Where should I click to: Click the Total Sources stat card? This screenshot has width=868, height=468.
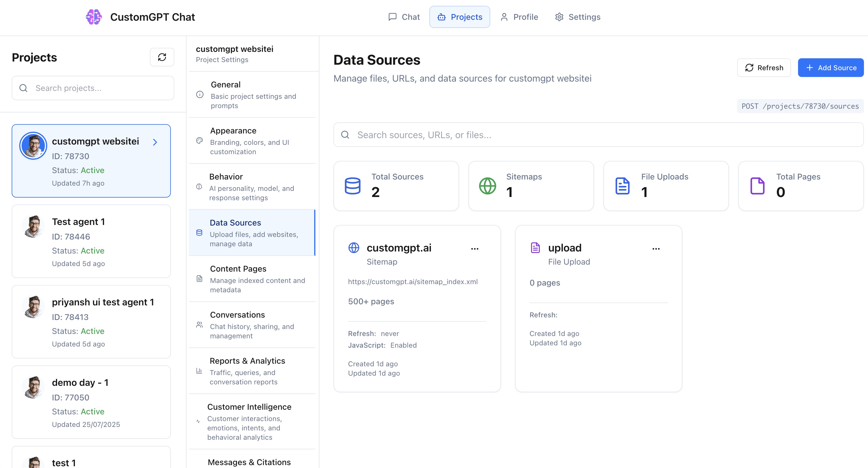(396, 186)
